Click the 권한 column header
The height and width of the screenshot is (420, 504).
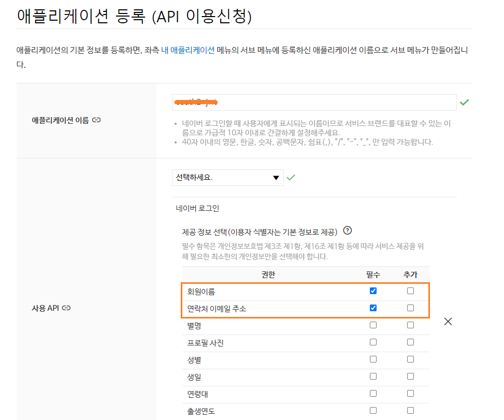click(268, 274)
